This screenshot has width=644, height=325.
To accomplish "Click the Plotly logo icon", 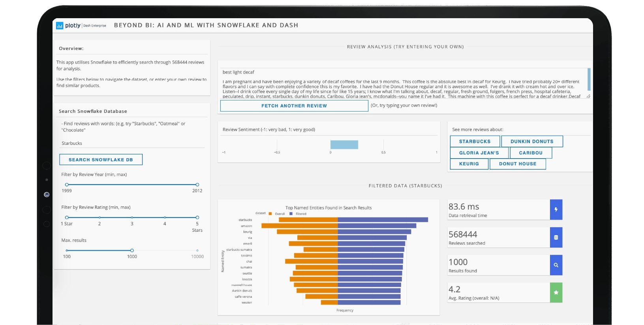I will click(x=60, y=26).
